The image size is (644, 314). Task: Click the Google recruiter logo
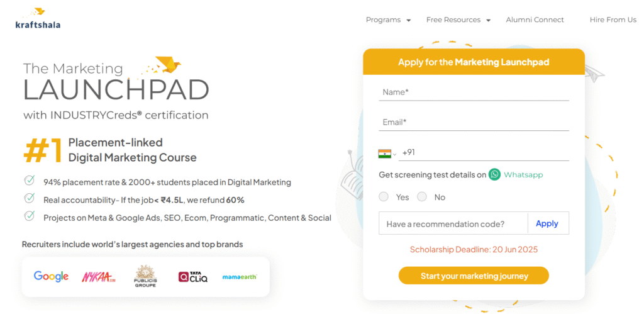coord(51,277)
